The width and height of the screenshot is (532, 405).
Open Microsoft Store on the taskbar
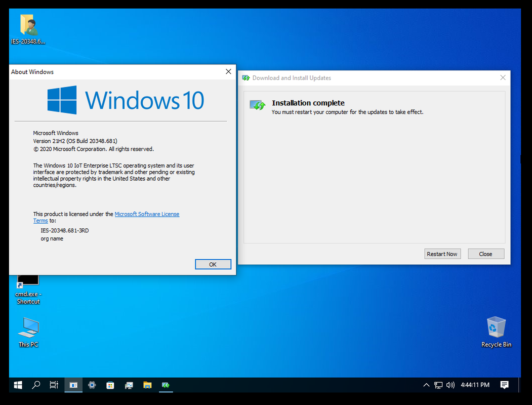(x=110, y=385)
